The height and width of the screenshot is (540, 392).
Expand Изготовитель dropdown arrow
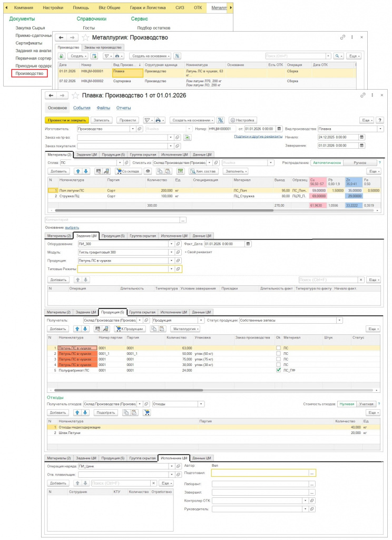132,129
